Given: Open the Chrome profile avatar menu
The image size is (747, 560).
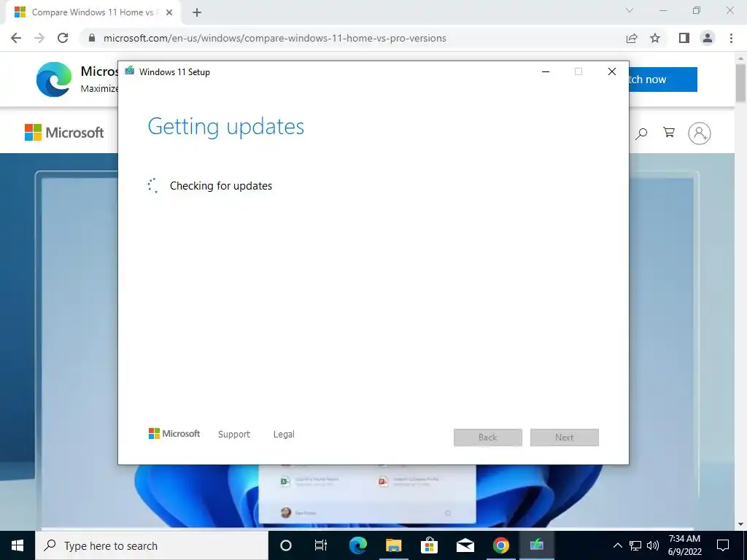Looking at the screenshot, I should [708, 38].
